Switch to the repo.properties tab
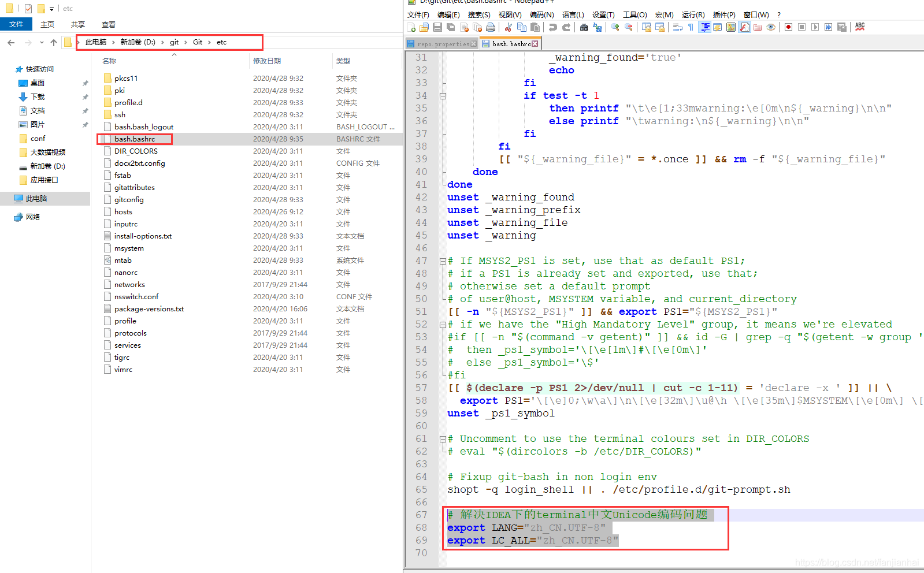Screen dimensions: 924x573 [443, 44]
